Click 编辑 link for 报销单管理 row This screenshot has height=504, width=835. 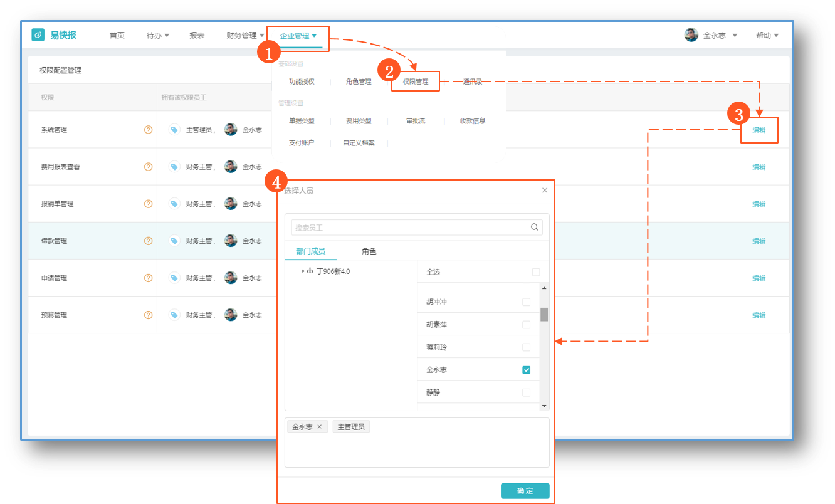pyautogui.click(x=759, y=204)
